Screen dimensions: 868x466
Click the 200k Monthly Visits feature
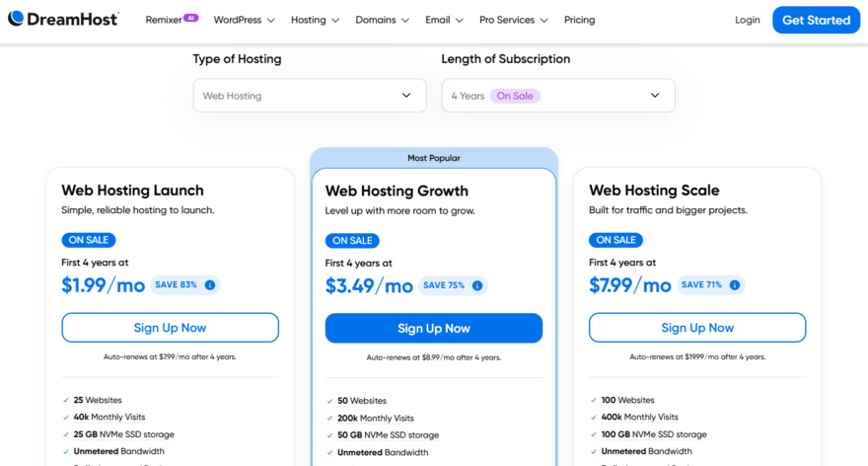[x=376, y=419]
